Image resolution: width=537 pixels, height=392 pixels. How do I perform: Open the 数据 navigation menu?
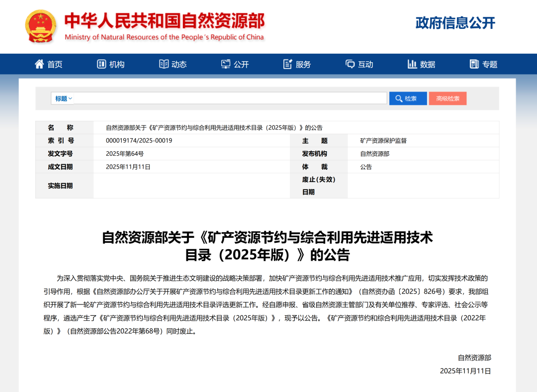click(428, 64)
